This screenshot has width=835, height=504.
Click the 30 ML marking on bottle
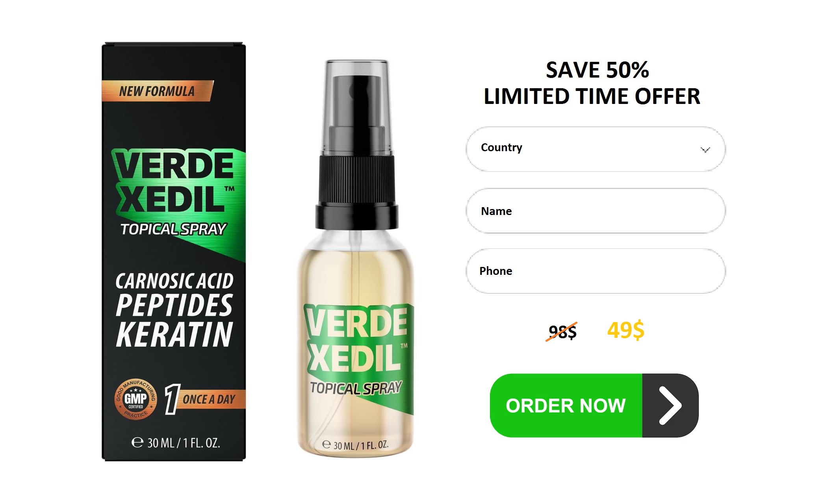point(355,445)
